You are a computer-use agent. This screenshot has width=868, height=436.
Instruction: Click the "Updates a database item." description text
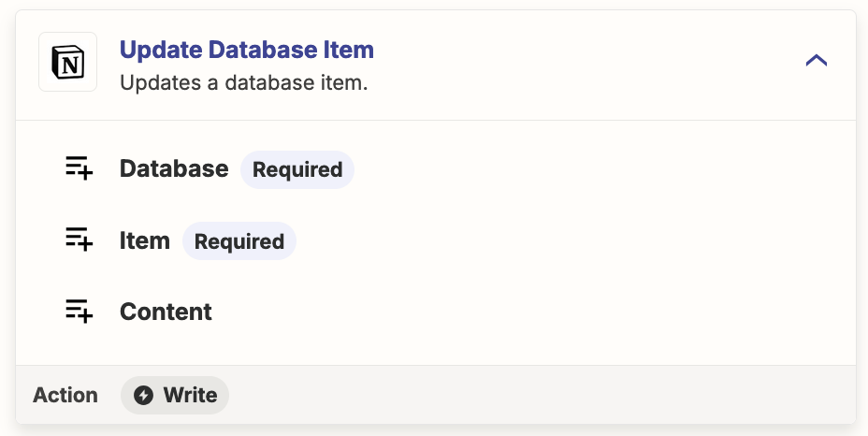[243, 83]
